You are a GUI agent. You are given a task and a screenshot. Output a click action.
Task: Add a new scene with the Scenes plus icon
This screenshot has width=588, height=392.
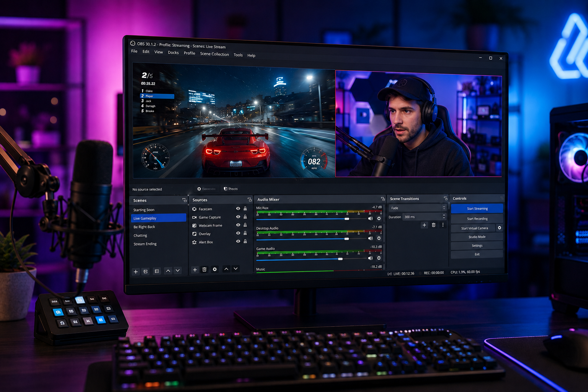click(x=136, y=271)
